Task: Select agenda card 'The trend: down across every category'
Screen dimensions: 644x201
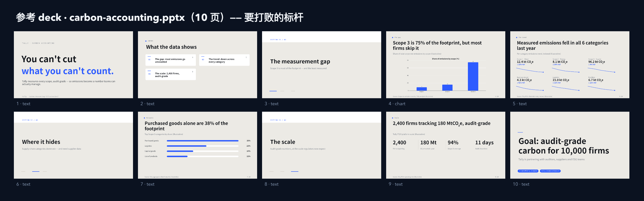Action: (224, 60)
